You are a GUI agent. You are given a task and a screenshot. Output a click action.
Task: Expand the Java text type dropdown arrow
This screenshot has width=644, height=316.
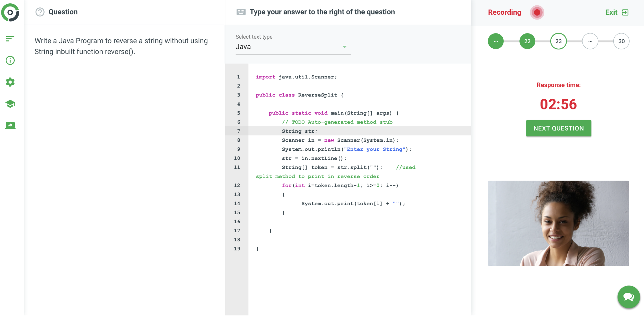coord(344,47)
